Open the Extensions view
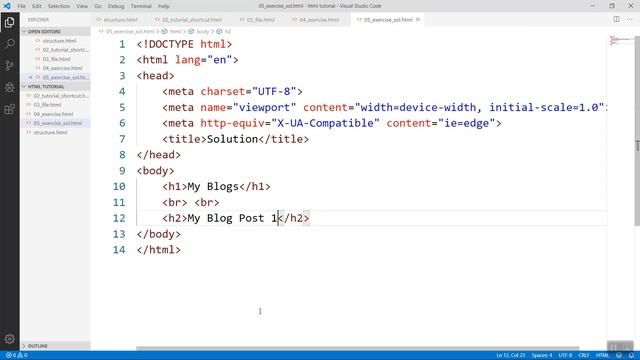The height and width of the screenshot is (360, 640). (9, 109)
